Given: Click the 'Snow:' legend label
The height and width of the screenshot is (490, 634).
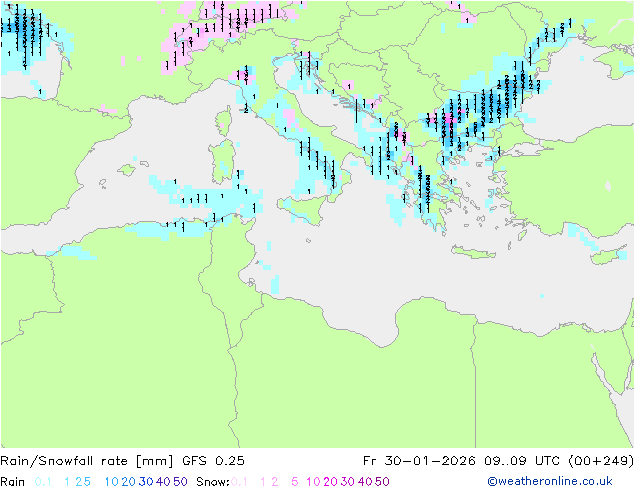Looking at the screenshot, I should (213, 482).
